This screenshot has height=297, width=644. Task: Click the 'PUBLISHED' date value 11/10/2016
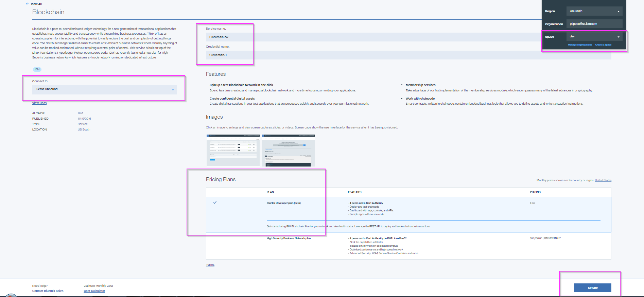84,119
